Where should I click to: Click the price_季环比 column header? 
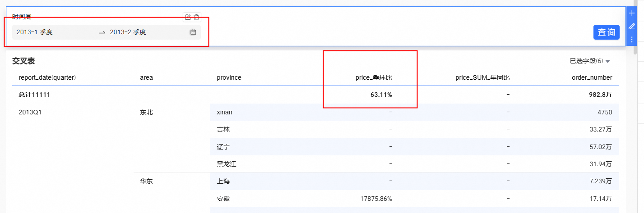pos(374,77)
